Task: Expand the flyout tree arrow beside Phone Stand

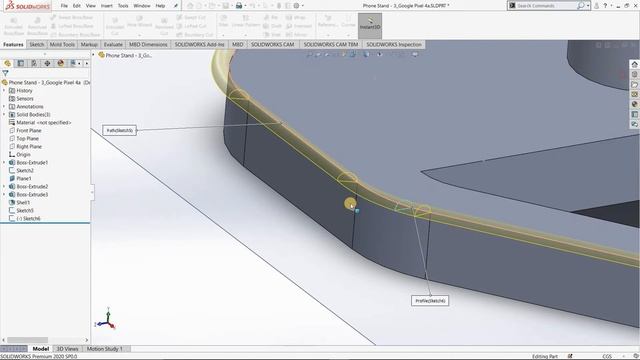Action: [x=93, y=55]
